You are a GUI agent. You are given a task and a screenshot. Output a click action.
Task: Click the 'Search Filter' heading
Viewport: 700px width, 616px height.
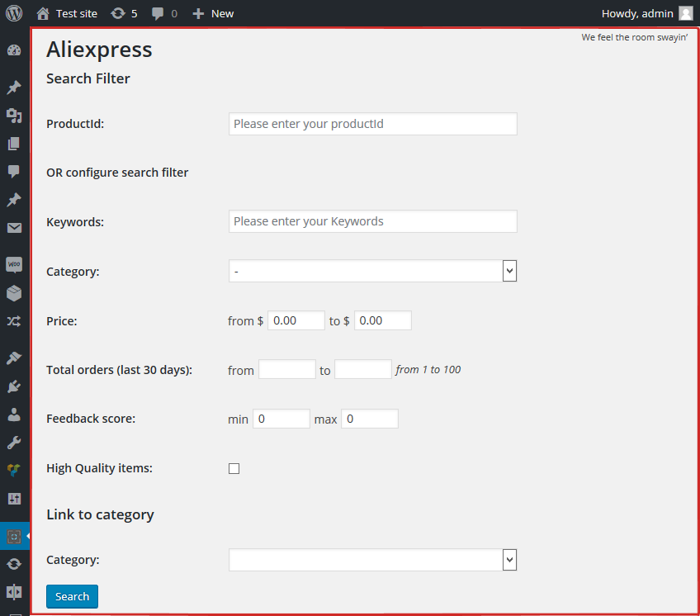tap(88, 78)
